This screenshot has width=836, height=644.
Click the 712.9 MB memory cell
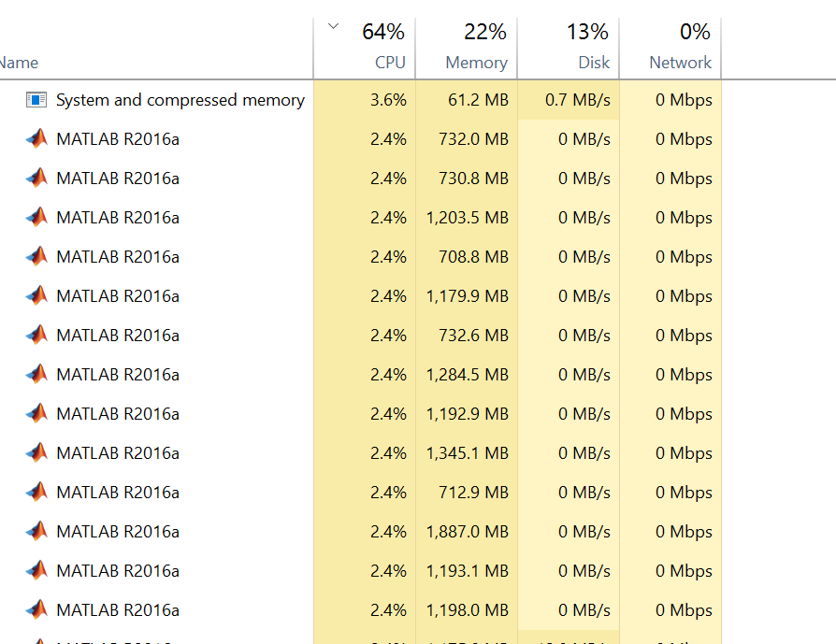click(x=467, y=492)
